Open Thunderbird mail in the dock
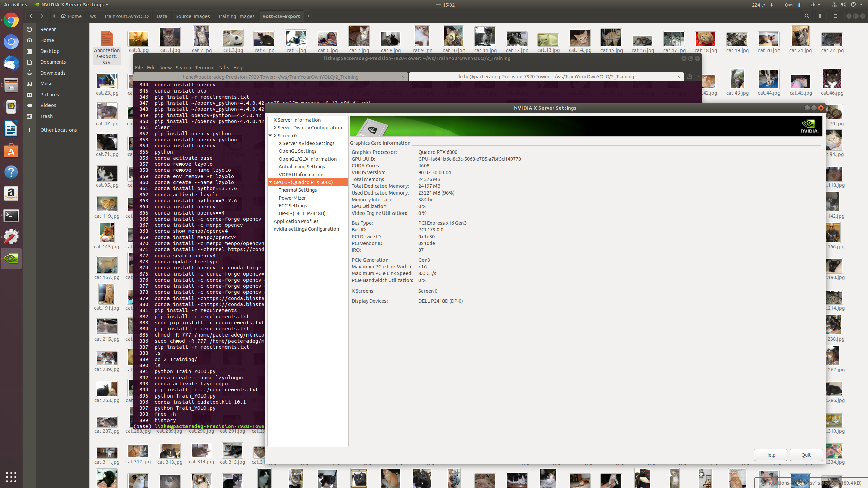This screenshot has height=488, width=868. 11,64
